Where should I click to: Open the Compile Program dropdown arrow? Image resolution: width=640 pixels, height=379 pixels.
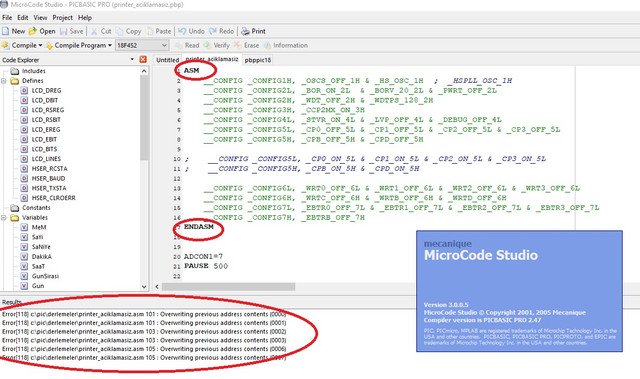110,45
